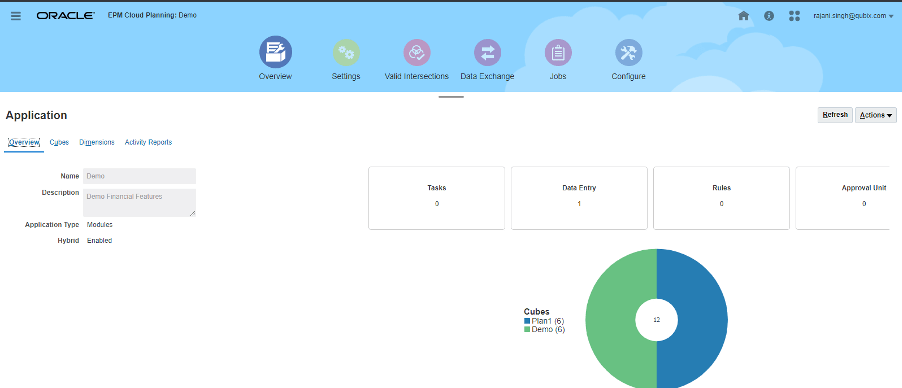Image resolution: width=902 pixels, height=388 pixels.
Task: Open the Overview card icon
Action: [x=276, y=52]
